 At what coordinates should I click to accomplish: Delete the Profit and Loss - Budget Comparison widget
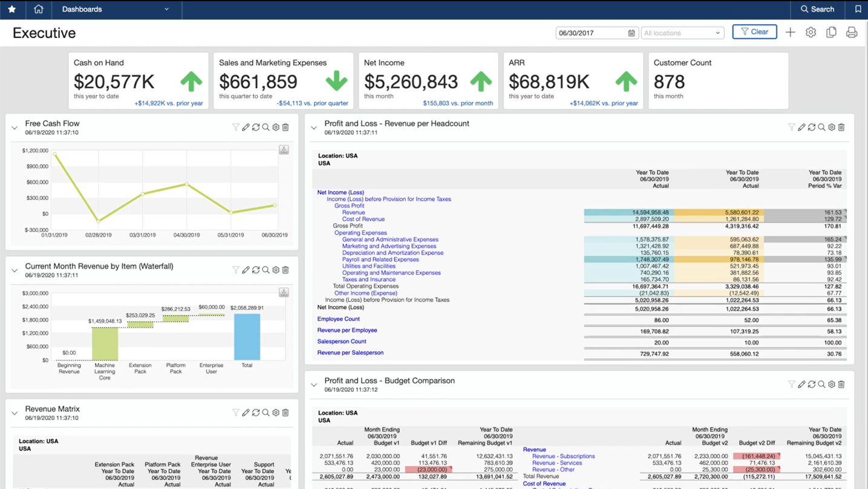pyautogui.click(x=841, y=384)
